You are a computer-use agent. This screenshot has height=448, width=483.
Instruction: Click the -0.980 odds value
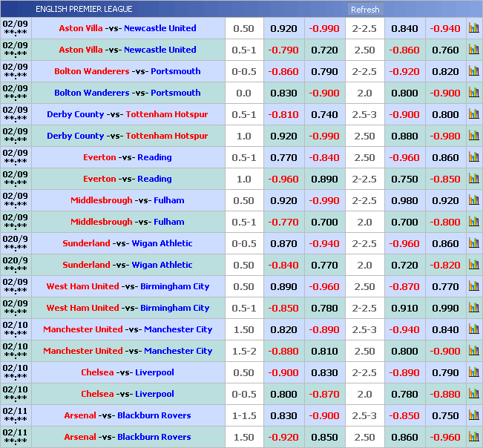(446, 136)
